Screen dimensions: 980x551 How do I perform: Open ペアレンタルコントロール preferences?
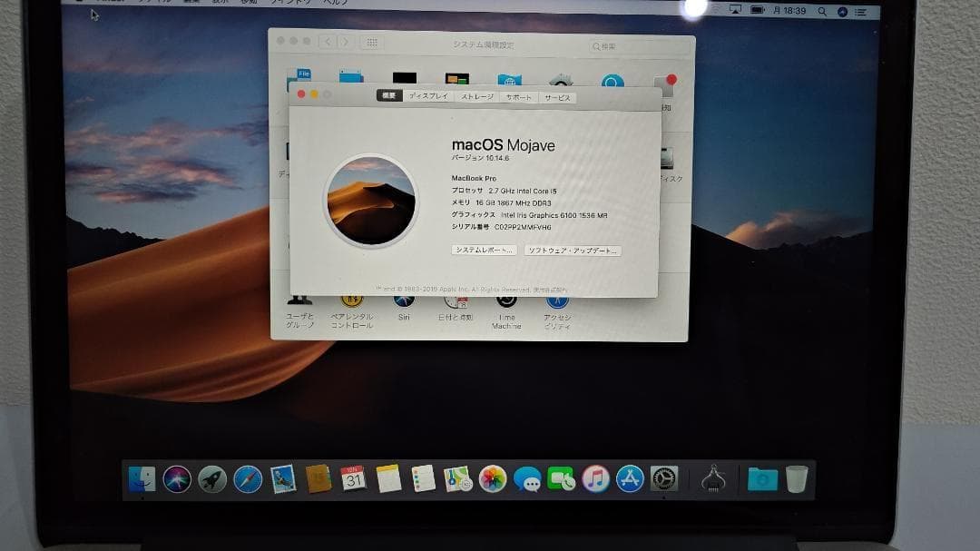351,299
